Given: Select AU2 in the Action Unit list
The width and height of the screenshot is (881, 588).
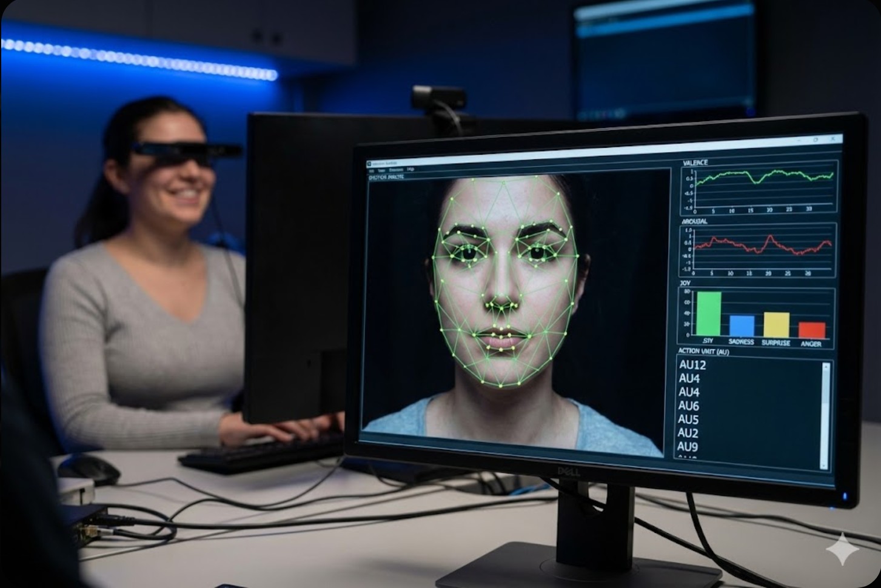Looking at the screenshot, I should (687, 433).
